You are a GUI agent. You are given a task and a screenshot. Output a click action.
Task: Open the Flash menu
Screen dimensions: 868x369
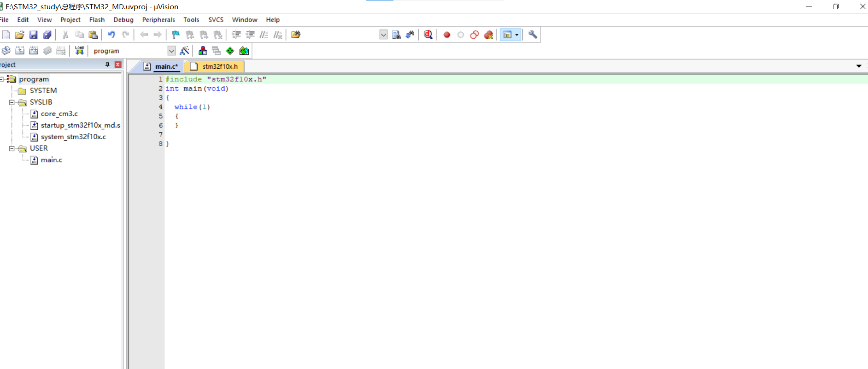click(97, 20)
